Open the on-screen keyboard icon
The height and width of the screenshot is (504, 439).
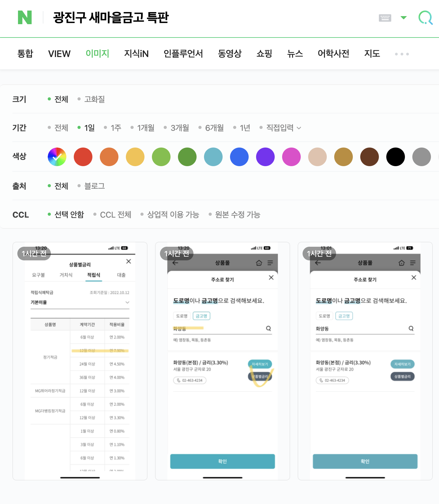(x=385, y=18)
